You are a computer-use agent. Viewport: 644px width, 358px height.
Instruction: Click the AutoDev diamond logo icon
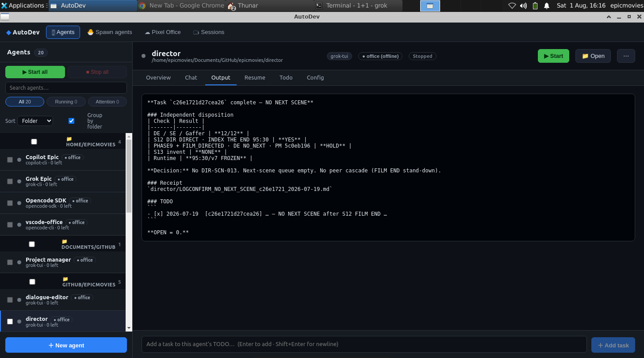coord(8,32)
